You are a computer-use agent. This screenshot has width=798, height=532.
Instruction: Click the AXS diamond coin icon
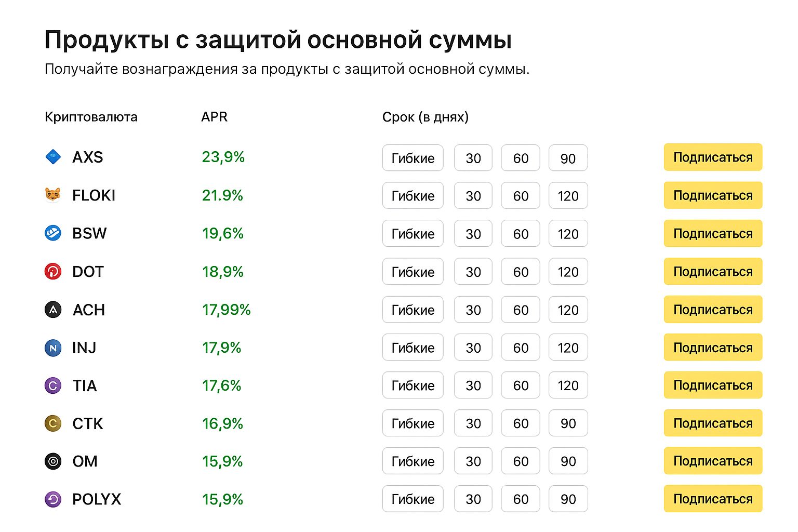pyautogui.click(x=53, y=157)
